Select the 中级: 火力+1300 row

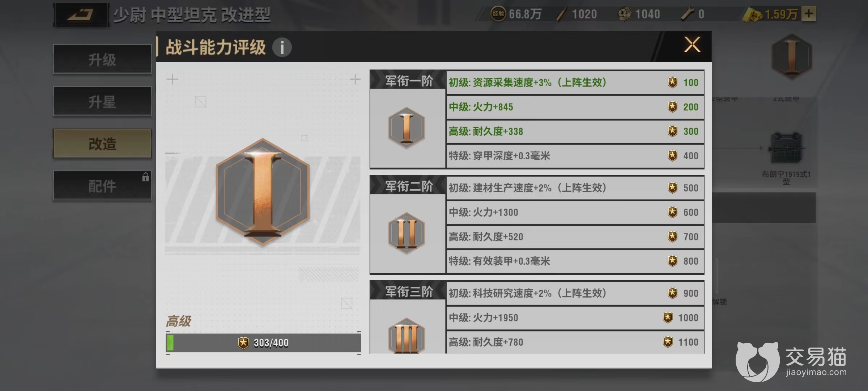click(575, 213)
